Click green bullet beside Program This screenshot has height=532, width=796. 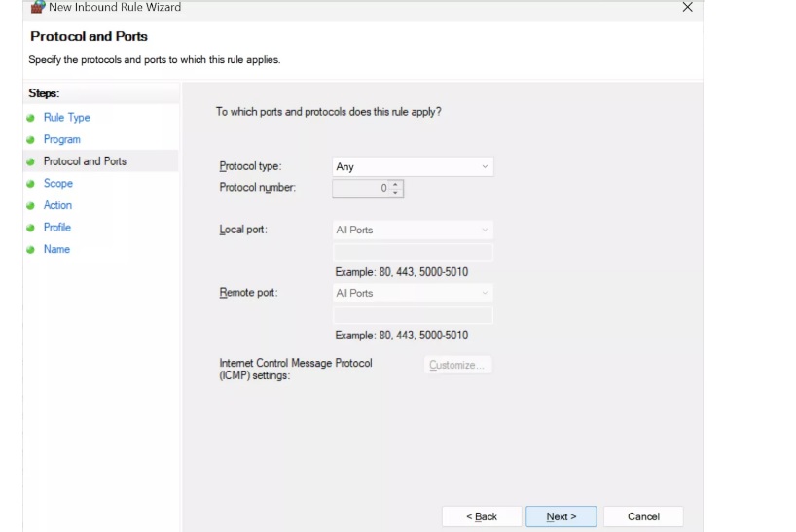[30, 139]
